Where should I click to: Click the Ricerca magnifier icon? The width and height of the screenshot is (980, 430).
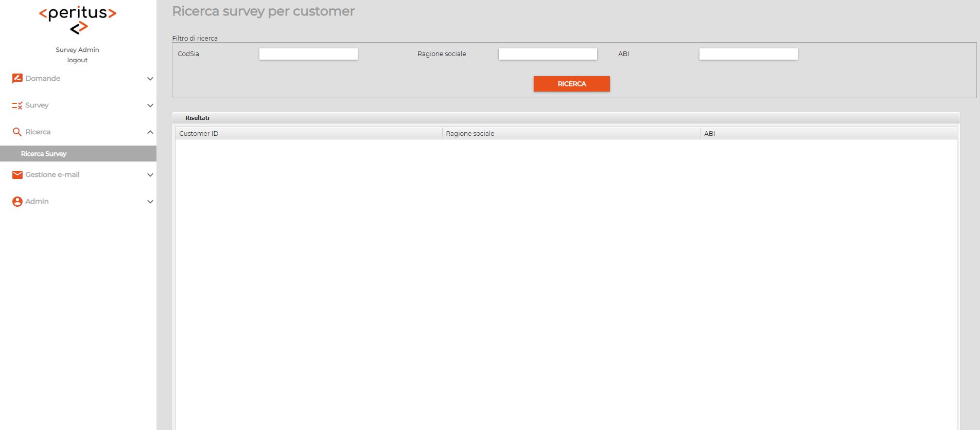[x=17, y=132]
